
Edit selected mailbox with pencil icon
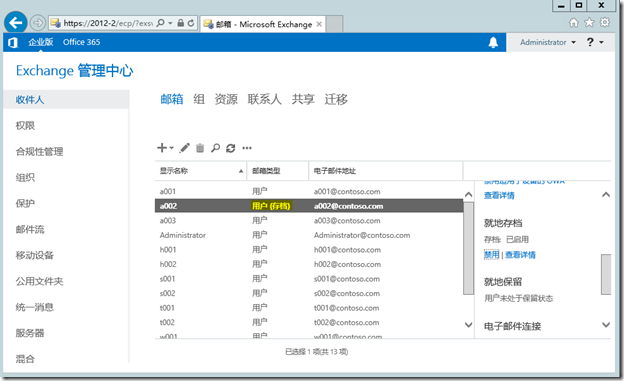click(184, 148)
